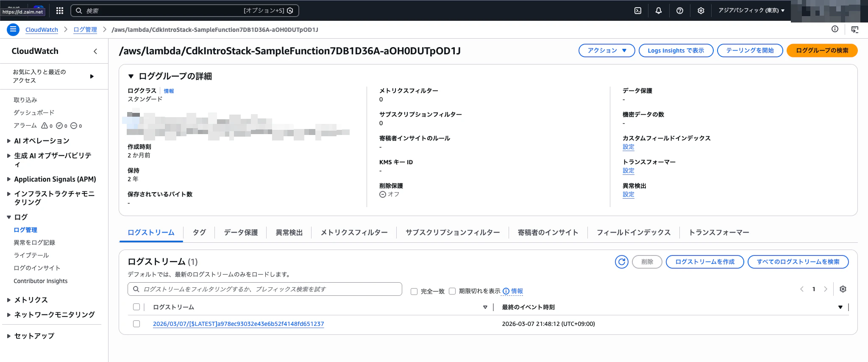Click the info icon beside 期限切れを表示
This screenshot has width=868, height=362.
pyautogui.click(x=506, y=291)
